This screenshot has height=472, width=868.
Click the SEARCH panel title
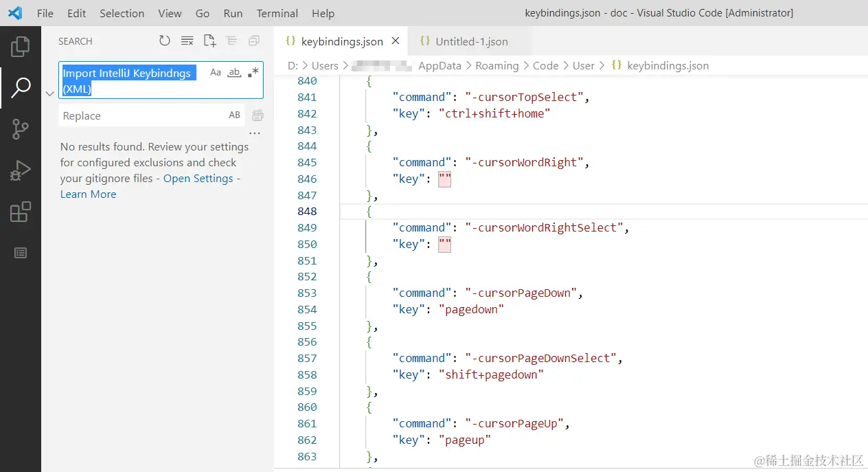pyautogui.click(x=75, y=41)
